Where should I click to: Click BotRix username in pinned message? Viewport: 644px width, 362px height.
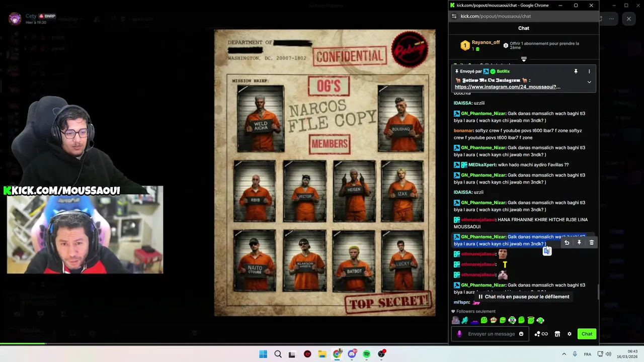click(503, 71)
